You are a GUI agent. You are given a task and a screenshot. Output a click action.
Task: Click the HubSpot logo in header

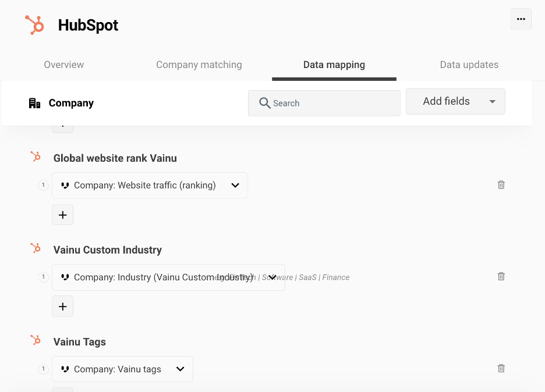click(34, 25)
